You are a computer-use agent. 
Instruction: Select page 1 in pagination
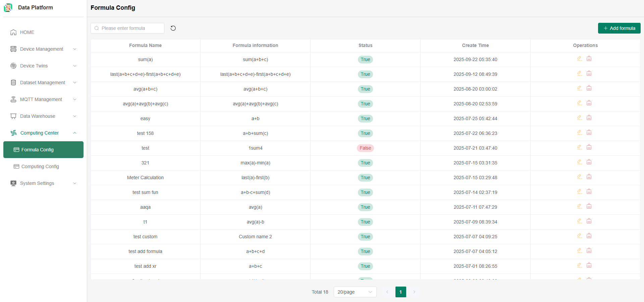point(400,292)
